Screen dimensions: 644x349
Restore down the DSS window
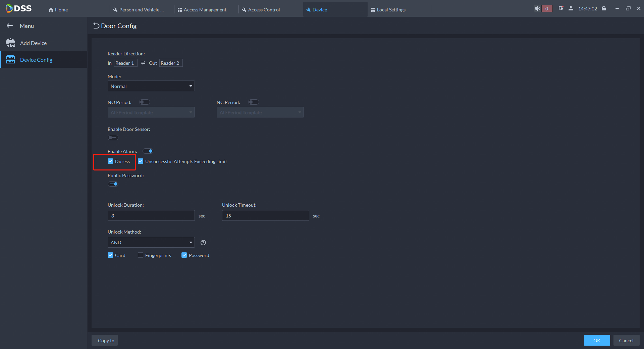[628, 8]
